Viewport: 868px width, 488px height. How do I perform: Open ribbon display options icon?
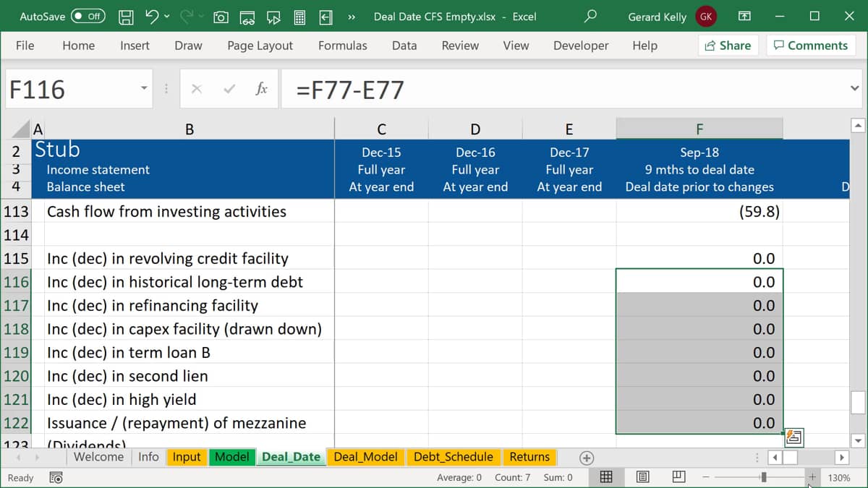tap(744, 16)
